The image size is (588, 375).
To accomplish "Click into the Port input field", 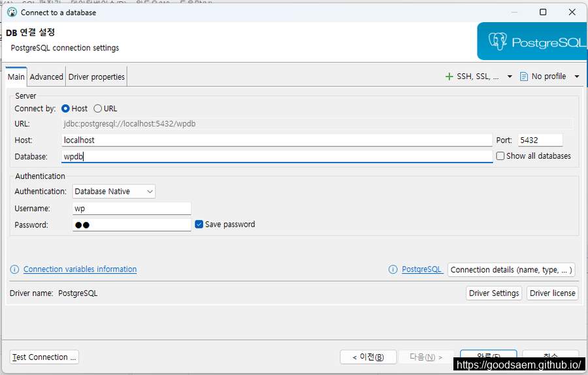I will pyautogui.click(x=540, y=140).
